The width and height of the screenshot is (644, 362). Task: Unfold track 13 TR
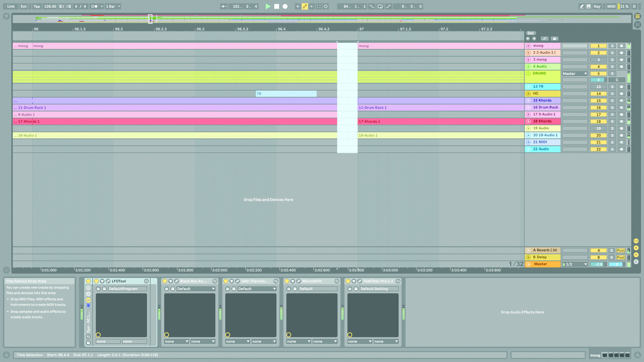click(528, 87)
